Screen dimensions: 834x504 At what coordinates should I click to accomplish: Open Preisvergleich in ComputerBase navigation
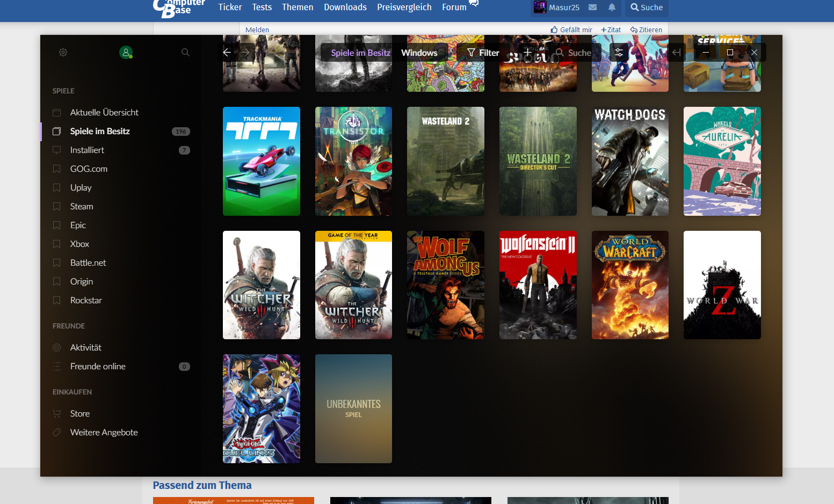pyautogui.click(x=404, y=7)
